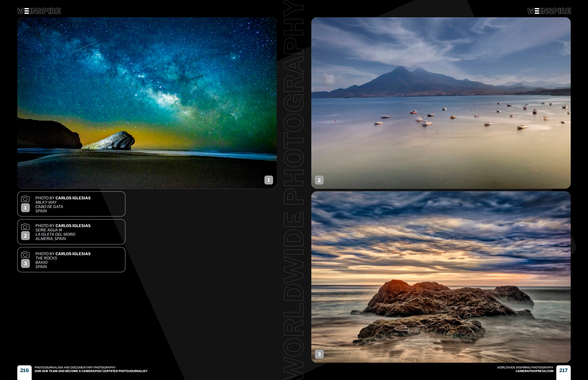Click camera icon in Milky Way caption
This screenshot has width=588, height=380.
click(25, 199)
